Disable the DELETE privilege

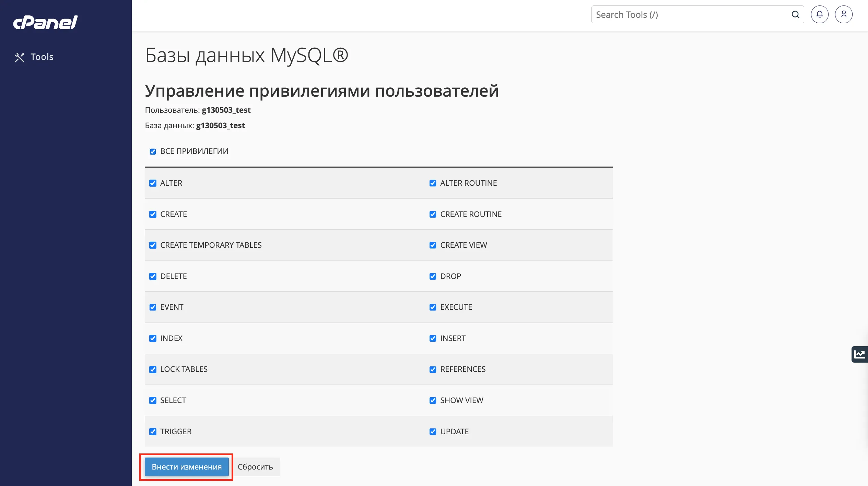(x=153, y=276)
